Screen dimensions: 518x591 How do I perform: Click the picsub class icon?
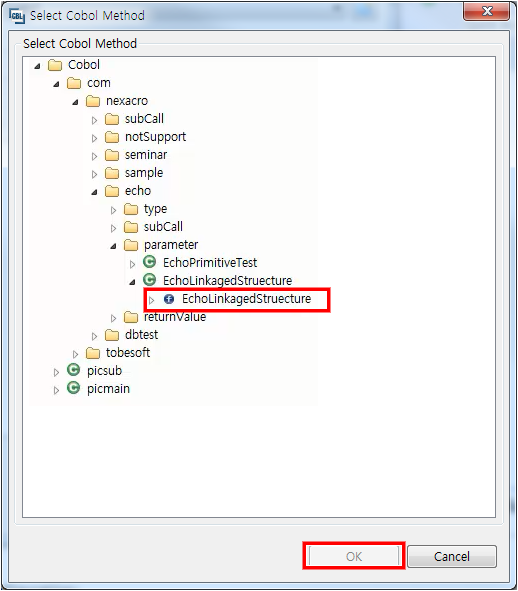pyautogui.click(x=74, y=370)
